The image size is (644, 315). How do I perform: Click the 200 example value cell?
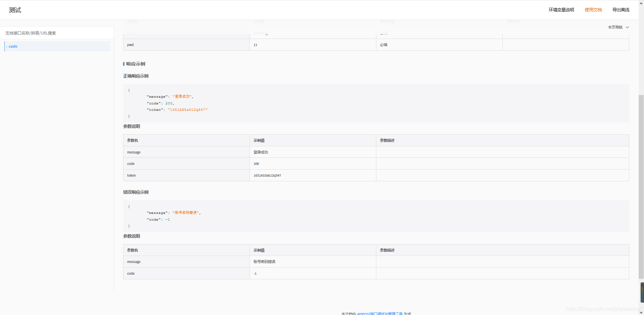click(313, 164)
